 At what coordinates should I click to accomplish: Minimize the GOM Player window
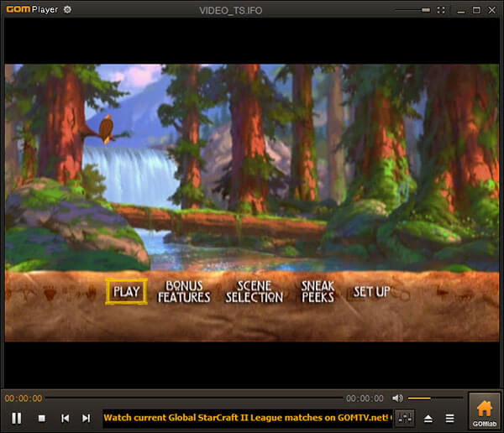click(x=460, y=10)
